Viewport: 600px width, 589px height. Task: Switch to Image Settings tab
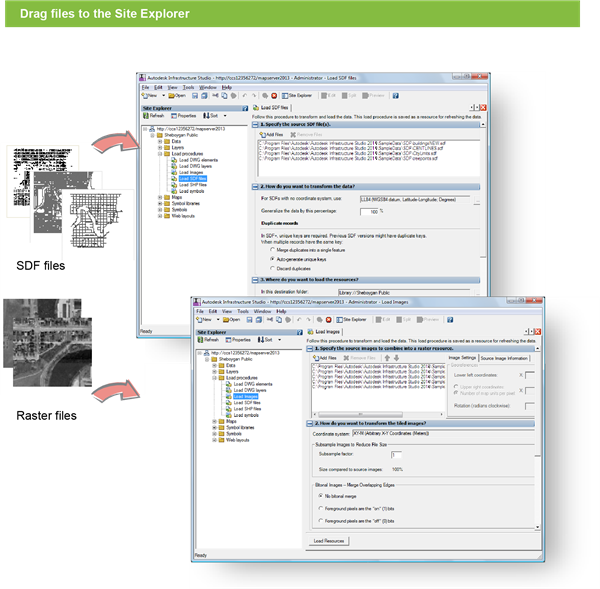(x=462, y=357)
